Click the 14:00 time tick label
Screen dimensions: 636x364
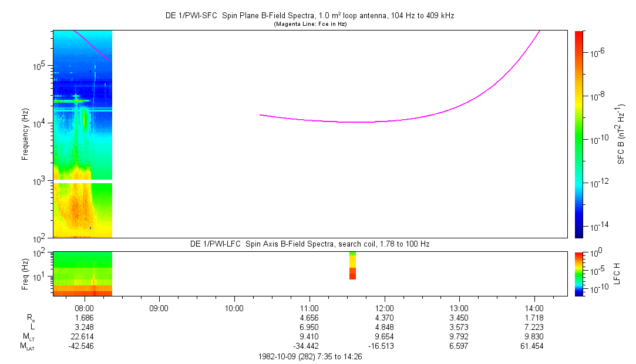[x=534, y=308]
